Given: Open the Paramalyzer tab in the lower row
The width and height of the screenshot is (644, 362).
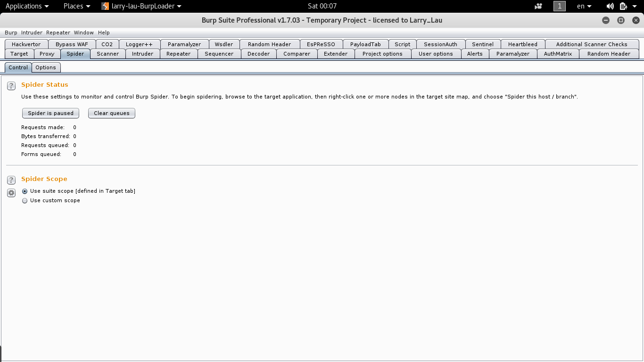Looking at the screenshot, I should tap(513, 54).
